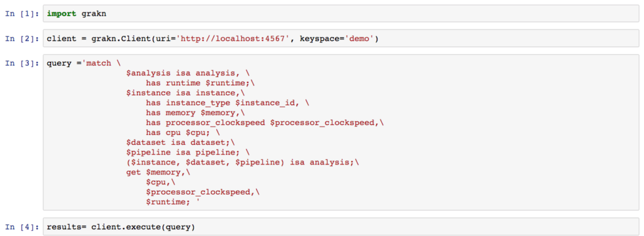644x236 pixels.
Task: Click the In [4] cell prompt
Action: point(22,226)
